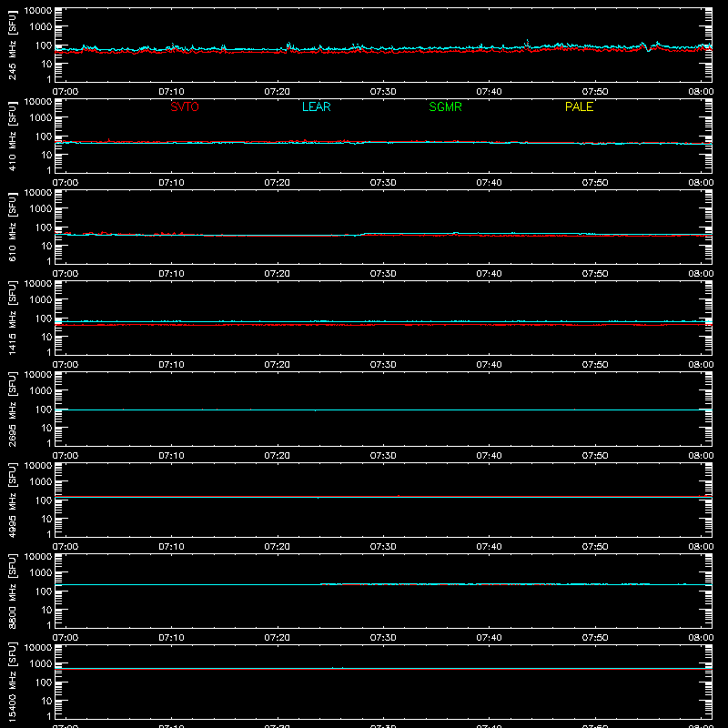The image size is (728, 728).
Task: Click 07:40 time label of 245 MHz panel
Action: (489, 92)
